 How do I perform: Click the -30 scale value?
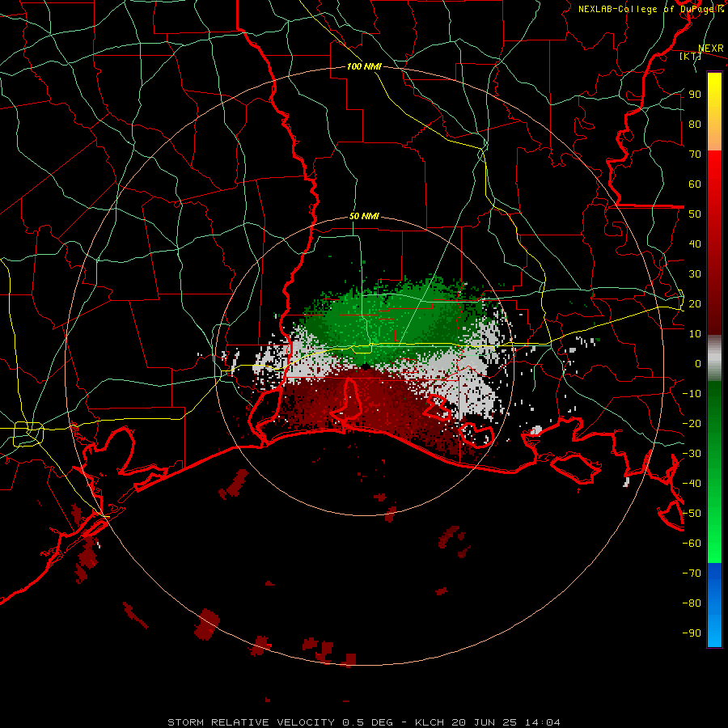click(x=692, y=454)
